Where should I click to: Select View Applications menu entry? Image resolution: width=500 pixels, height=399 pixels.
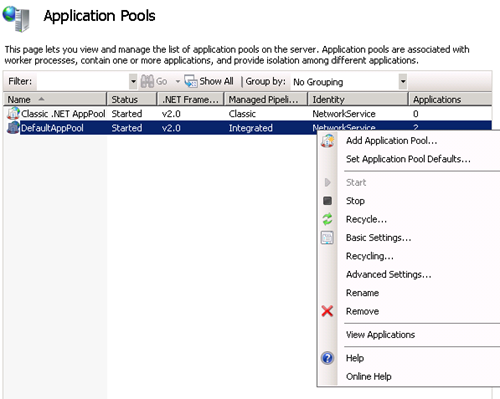(x=380, y=334)
